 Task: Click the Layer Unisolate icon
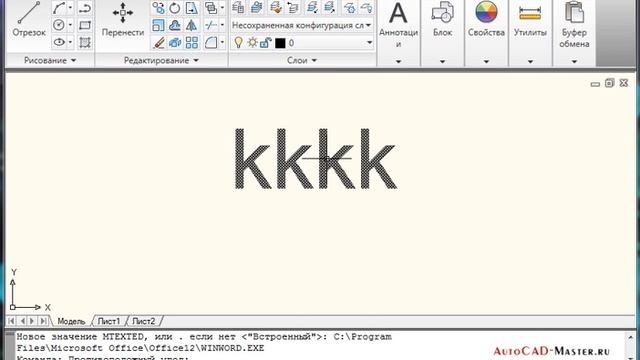click(x=329, y=7)
